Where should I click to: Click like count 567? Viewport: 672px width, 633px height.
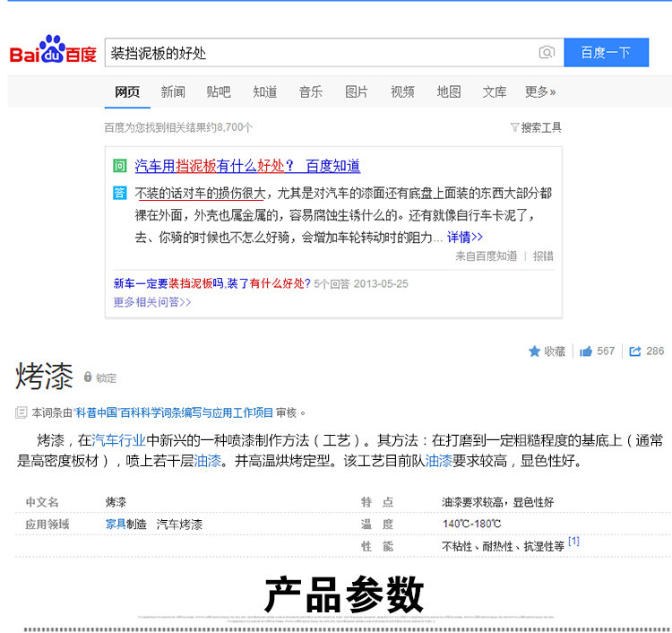point(606,351)
